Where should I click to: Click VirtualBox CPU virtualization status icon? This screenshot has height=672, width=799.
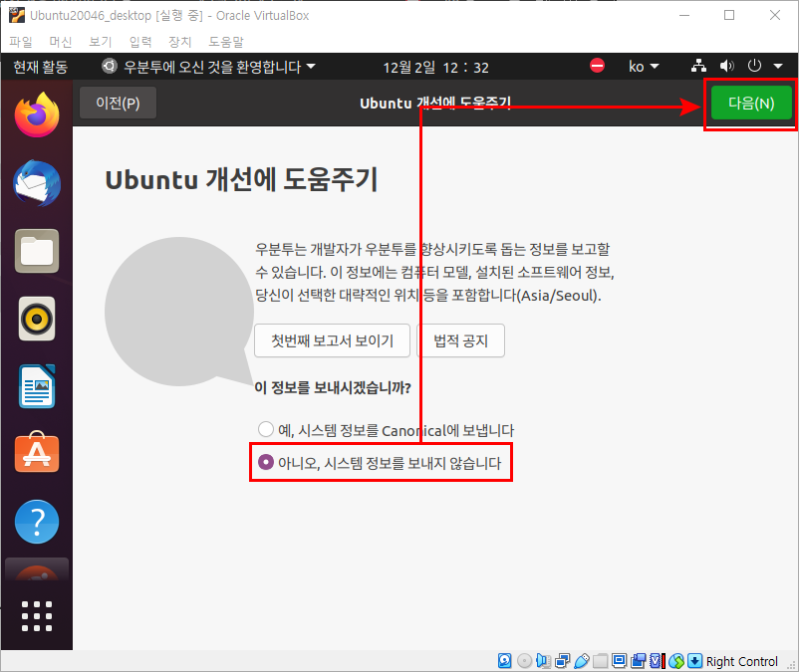click(x=658, y=661)
